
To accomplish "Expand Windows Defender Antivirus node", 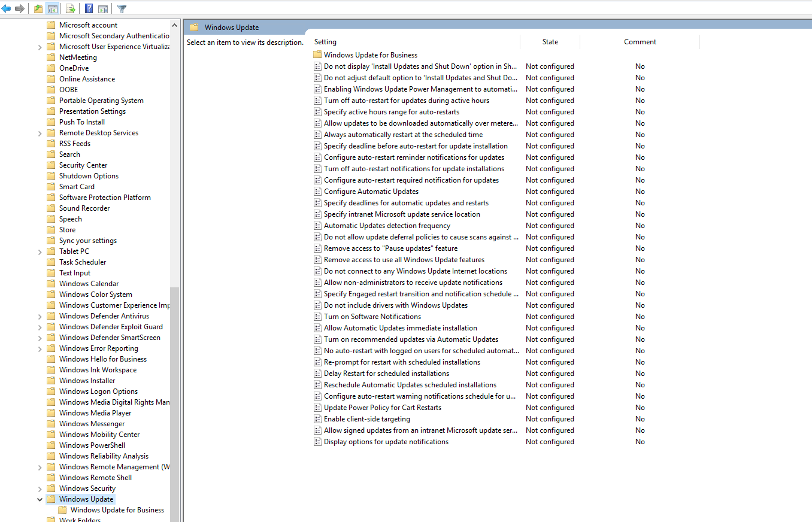I will pos(40,316).
